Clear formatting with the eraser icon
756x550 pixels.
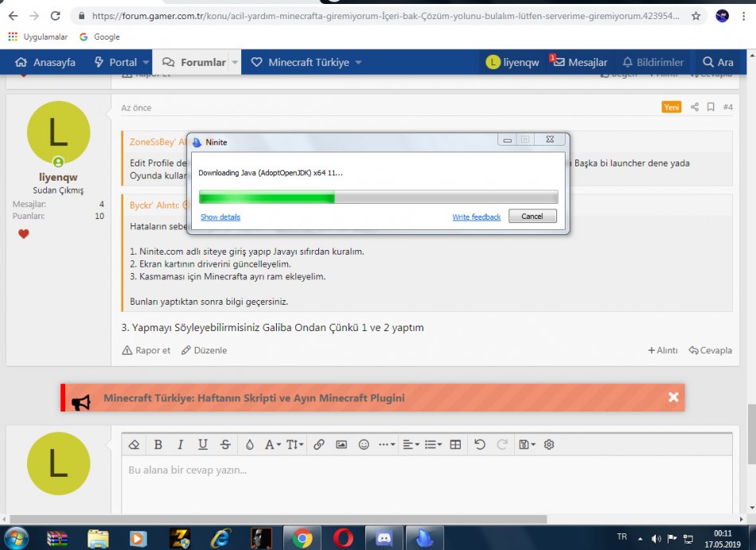point(134,444)
